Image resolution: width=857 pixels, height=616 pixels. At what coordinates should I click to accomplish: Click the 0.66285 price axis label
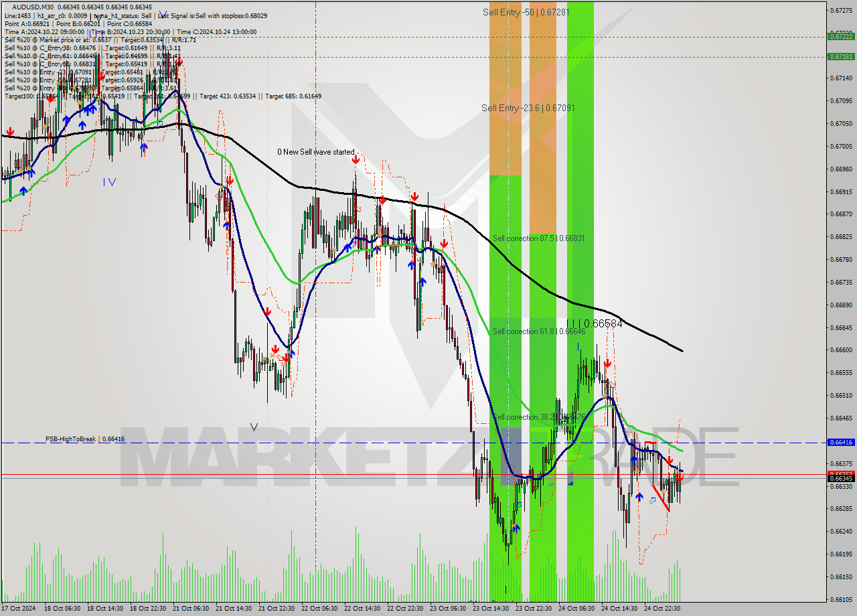pos(841,508)
